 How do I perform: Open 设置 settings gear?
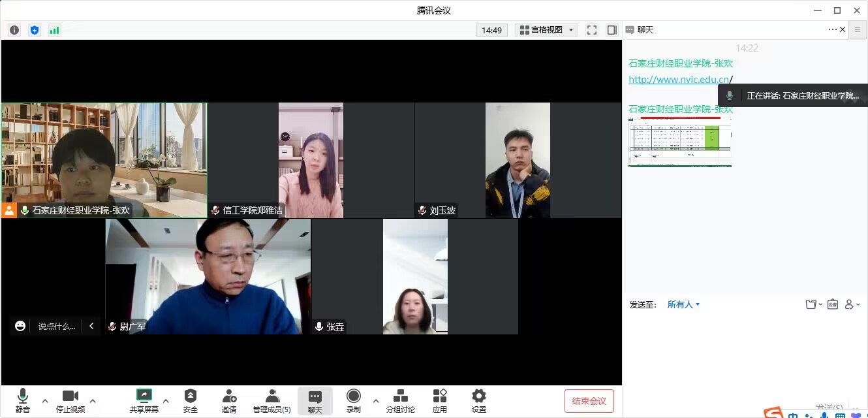click(x=479, y=400)
